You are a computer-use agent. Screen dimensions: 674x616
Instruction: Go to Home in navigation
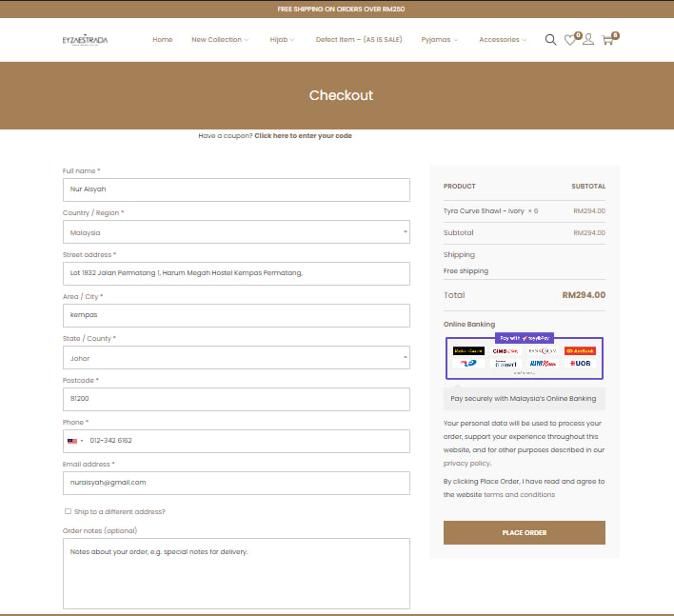pyautogui.click(x=163, y=40)
